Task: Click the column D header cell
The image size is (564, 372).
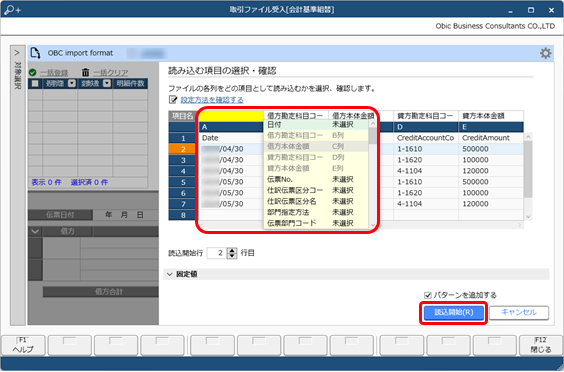Action: point(426,127)
